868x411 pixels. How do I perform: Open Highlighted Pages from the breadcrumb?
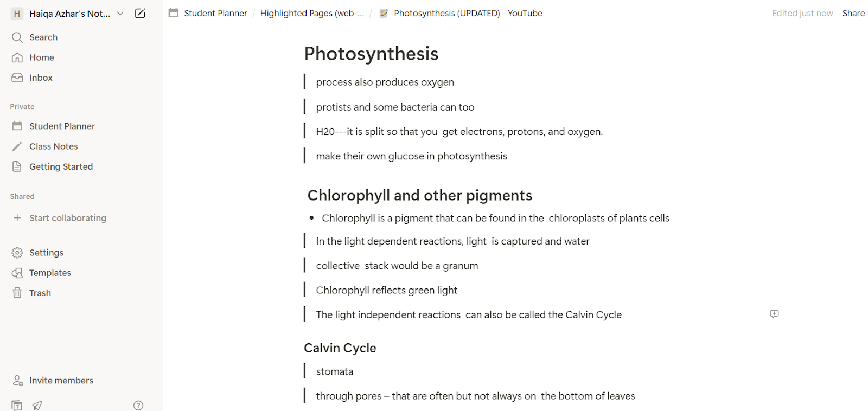(312, 13)
